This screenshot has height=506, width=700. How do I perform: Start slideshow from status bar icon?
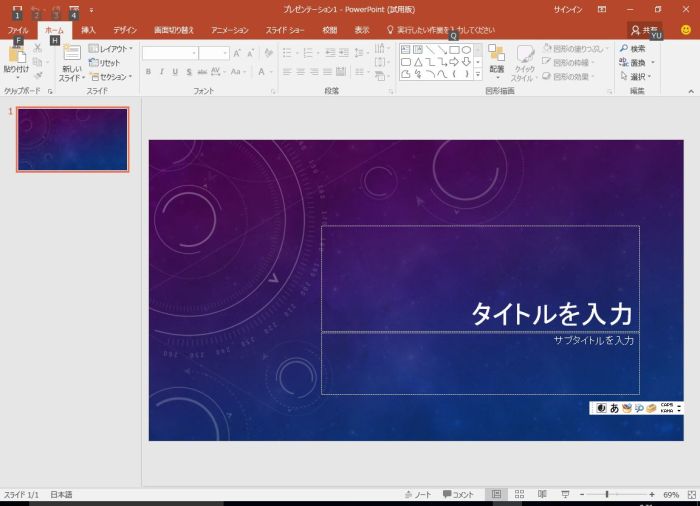565,494
